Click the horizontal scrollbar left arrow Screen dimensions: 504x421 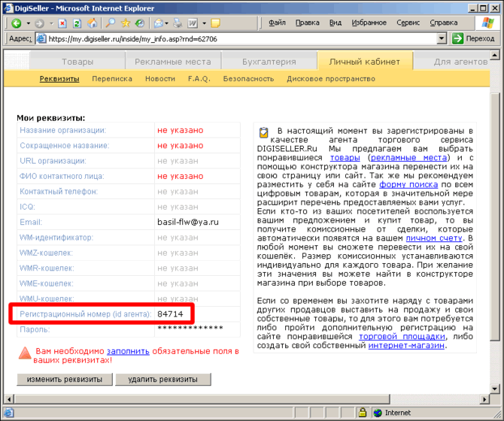(x=9, y=399)
